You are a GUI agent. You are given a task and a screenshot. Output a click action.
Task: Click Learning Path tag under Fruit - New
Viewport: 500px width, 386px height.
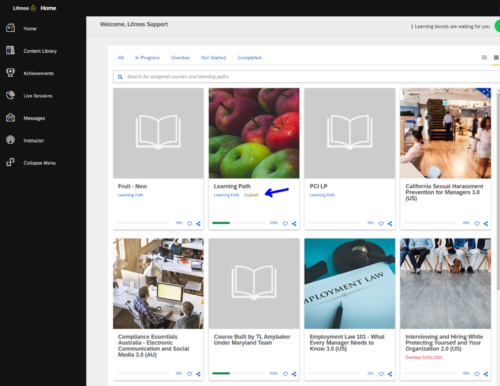point(130,195)
